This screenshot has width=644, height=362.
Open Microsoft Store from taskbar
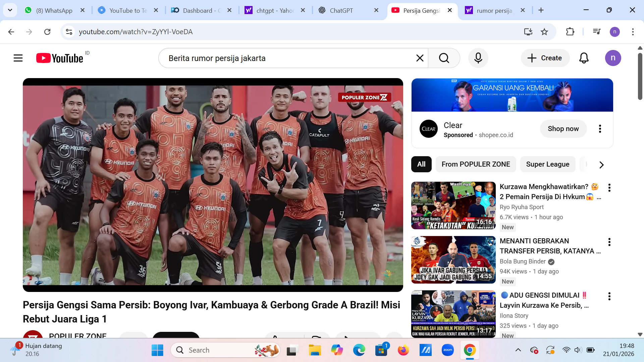[x=381, y=350]
